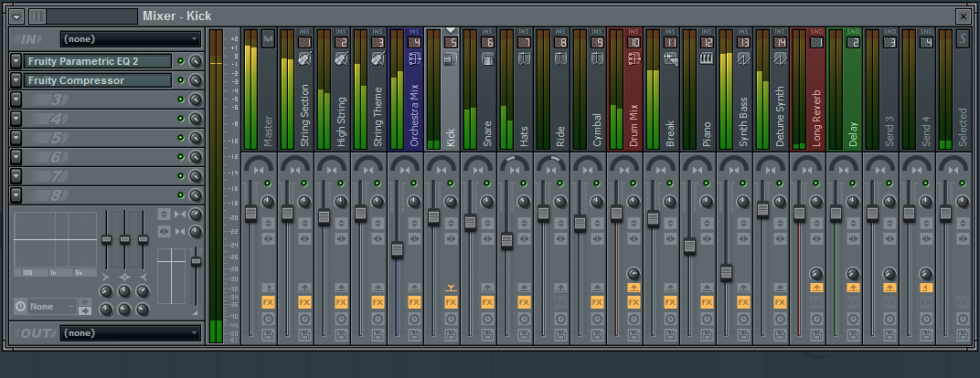Click the send arrow on Delay track
The image size is (980, 378).
pyautogui.click(x=853, y=288)
